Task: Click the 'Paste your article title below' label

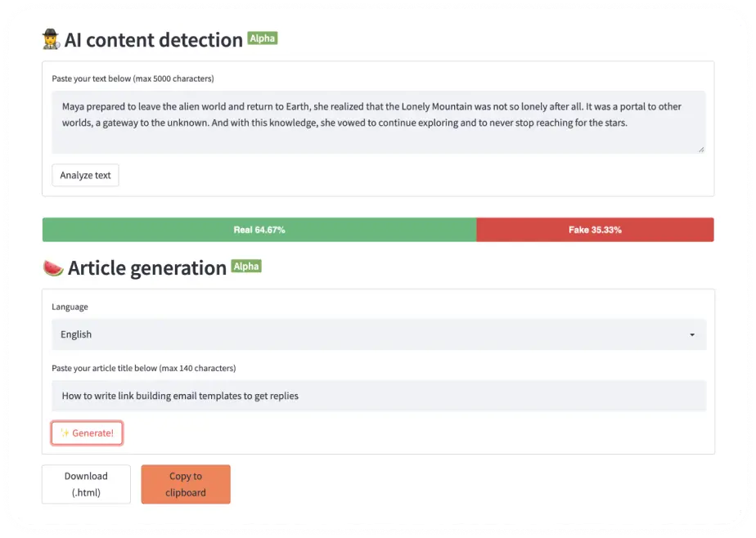Action: (143, 368)
